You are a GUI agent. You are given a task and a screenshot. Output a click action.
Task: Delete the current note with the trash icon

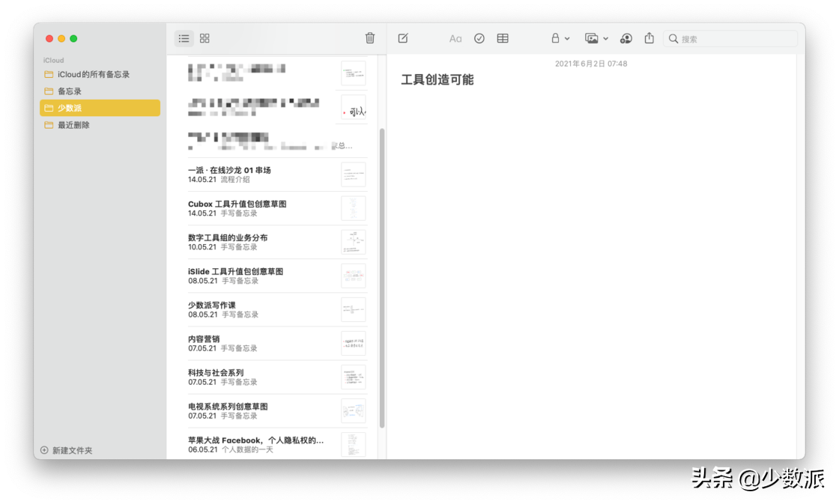click(369, 38)
